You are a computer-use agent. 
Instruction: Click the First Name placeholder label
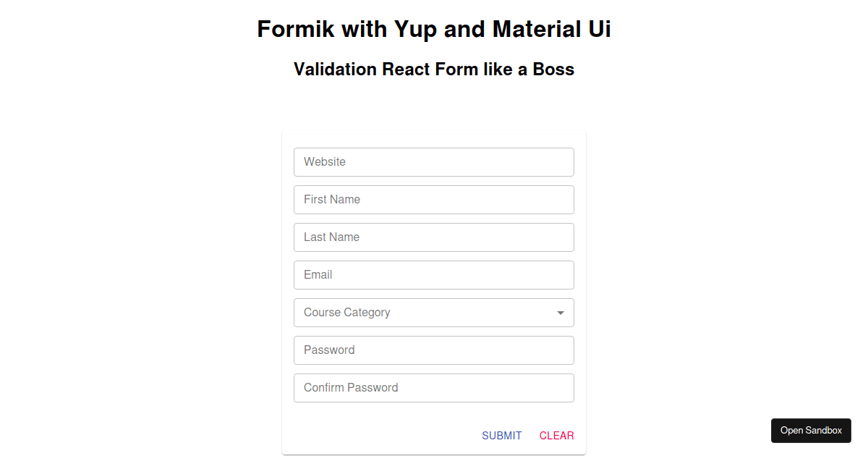[x=332, y=199]
